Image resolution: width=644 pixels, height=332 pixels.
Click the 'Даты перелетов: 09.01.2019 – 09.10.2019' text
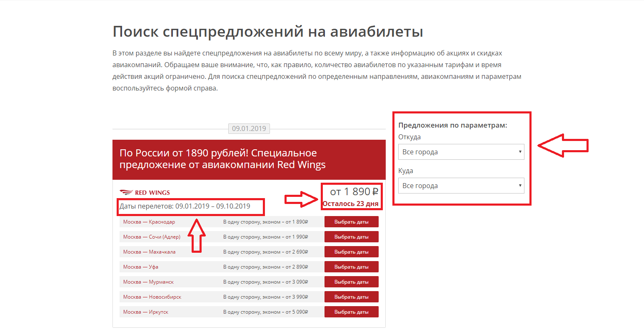[185, 206]
